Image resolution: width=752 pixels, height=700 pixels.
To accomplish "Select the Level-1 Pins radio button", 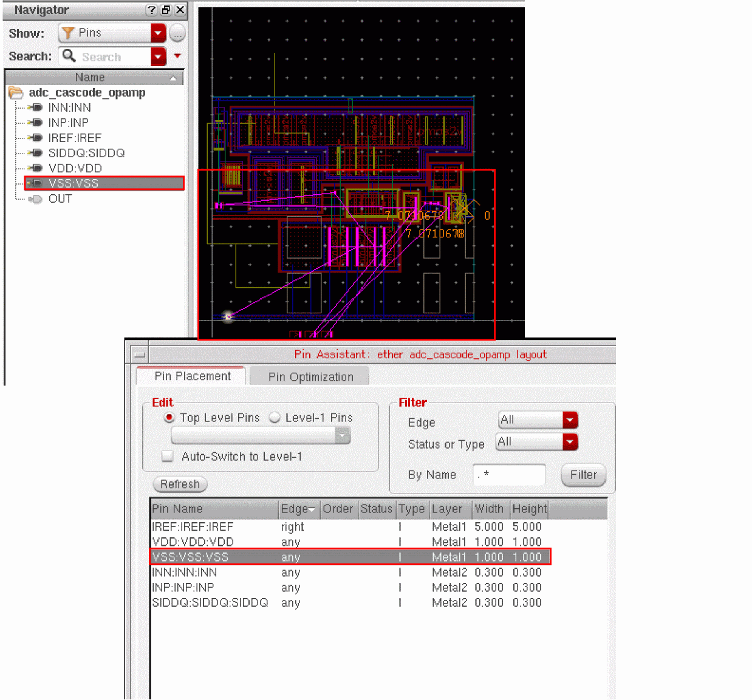I will (x=275, y=418).
